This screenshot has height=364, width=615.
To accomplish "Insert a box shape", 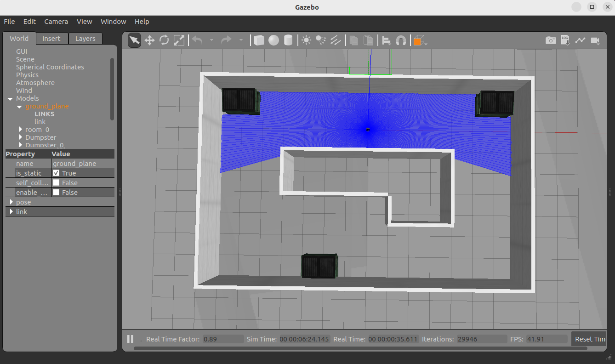I will point(259,40).
